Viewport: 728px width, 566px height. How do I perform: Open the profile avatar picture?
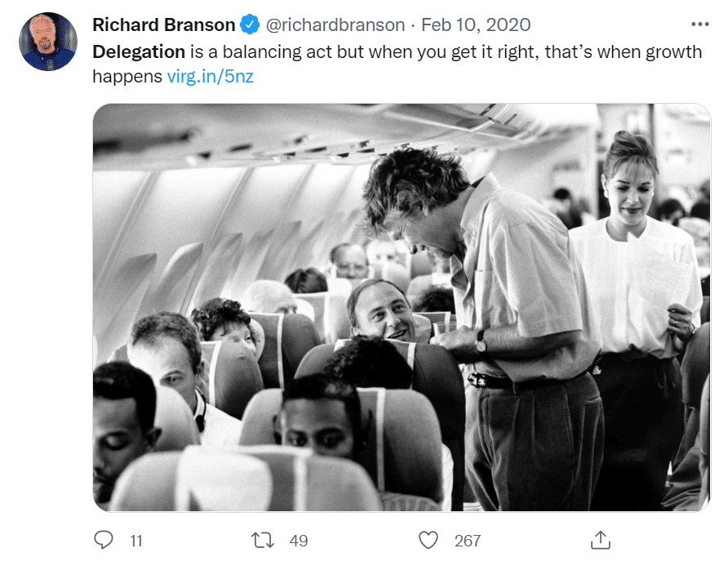[47, 42]
